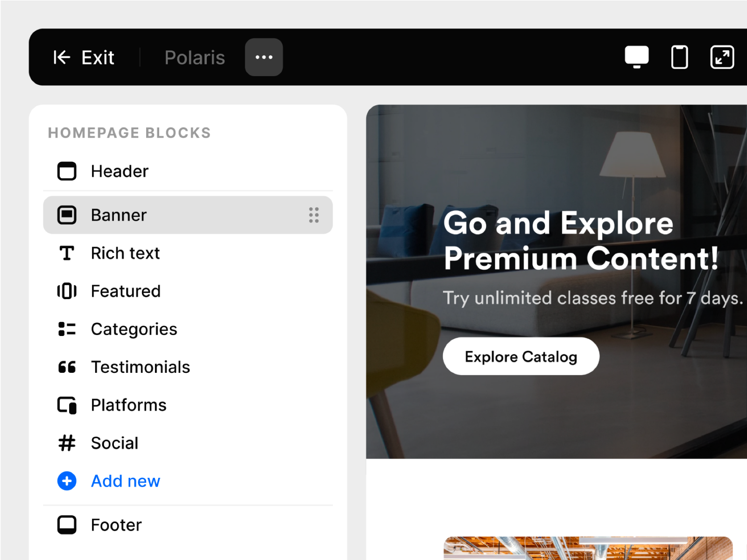Select the Header block icon

67,171
